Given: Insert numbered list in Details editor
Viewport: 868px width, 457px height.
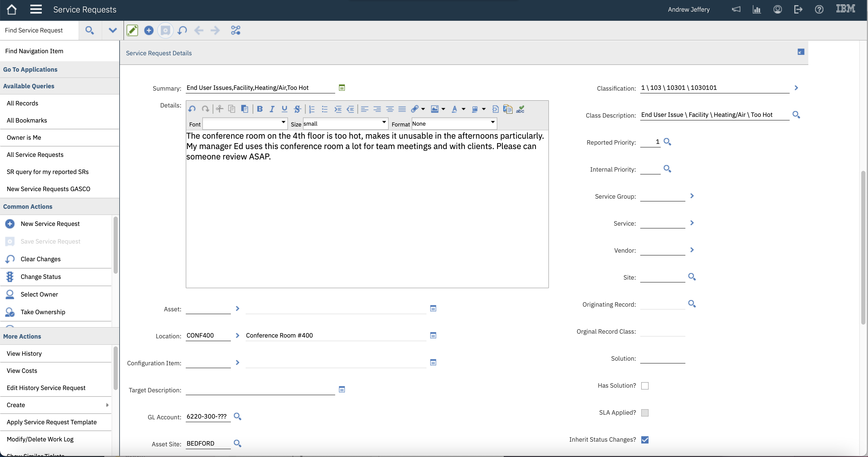Looking at the screenshot, I should (312, 109).
